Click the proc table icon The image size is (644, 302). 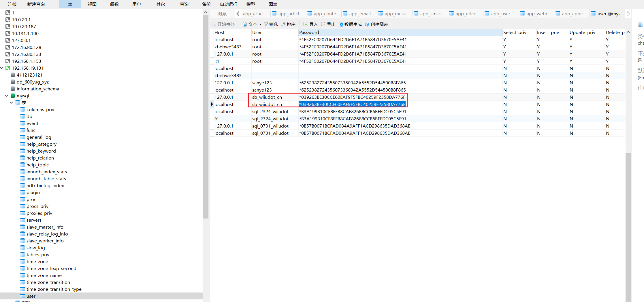click(x=22, y=199)
